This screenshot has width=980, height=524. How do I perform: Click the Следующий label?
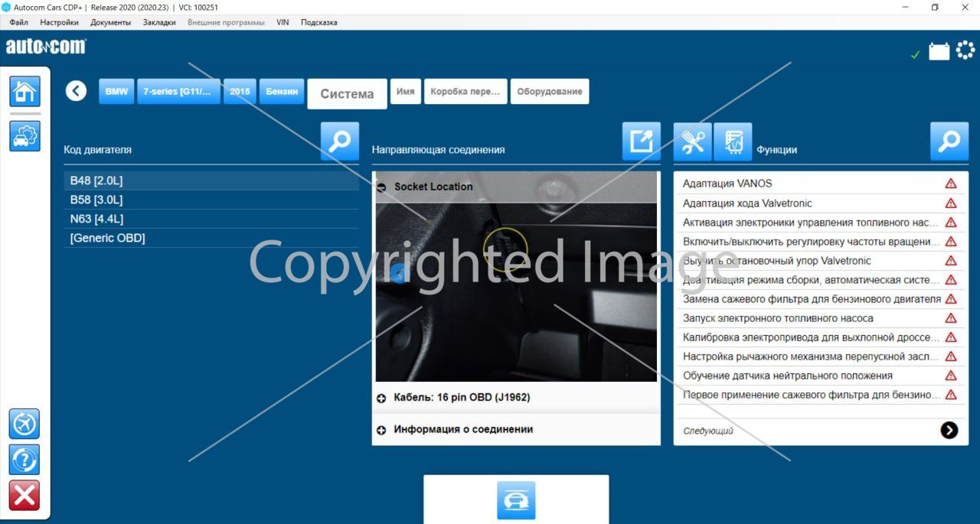pos(708,431)
